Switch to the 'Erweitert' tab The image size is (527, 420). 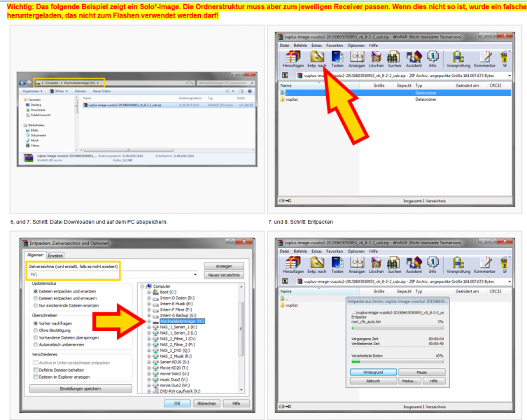click(x=55, y=255)
